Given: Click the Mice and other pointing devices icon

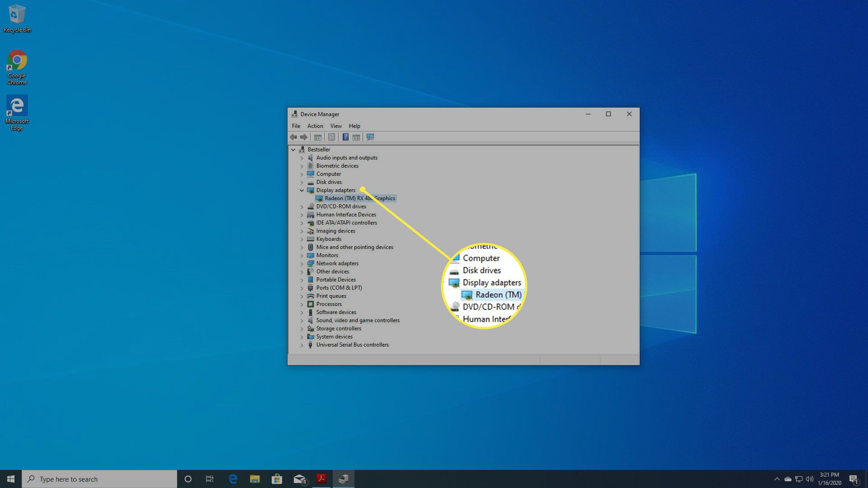Looking at the screenshot, I should click(311, 247).
